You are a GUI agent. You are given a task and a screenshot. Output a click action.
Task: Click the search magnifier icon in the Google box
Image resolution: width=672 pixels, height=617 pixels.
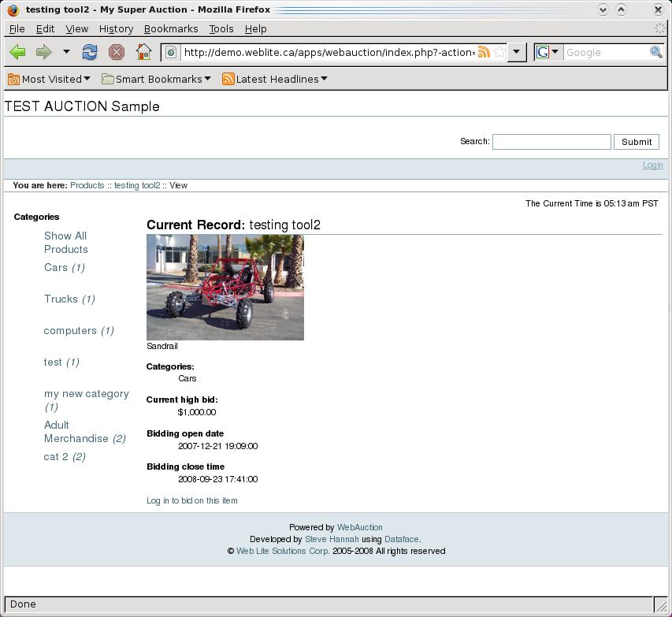click(655, 52)
